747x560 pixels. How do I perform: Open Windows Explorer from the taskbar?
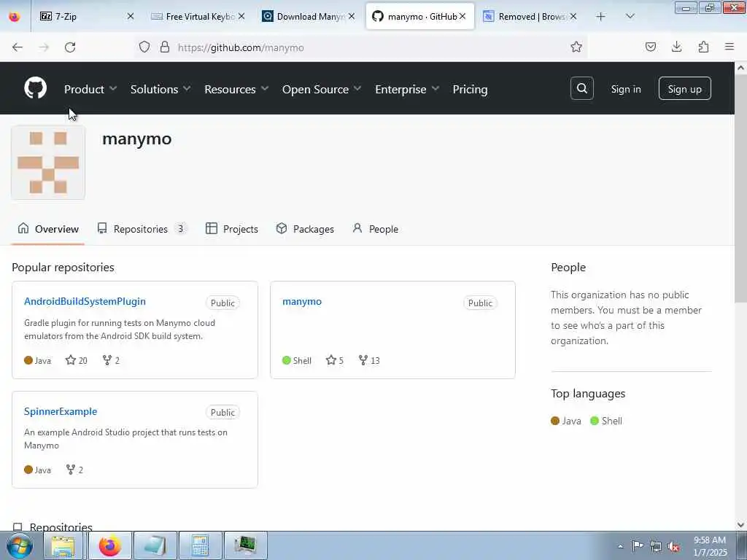[63, 545]
